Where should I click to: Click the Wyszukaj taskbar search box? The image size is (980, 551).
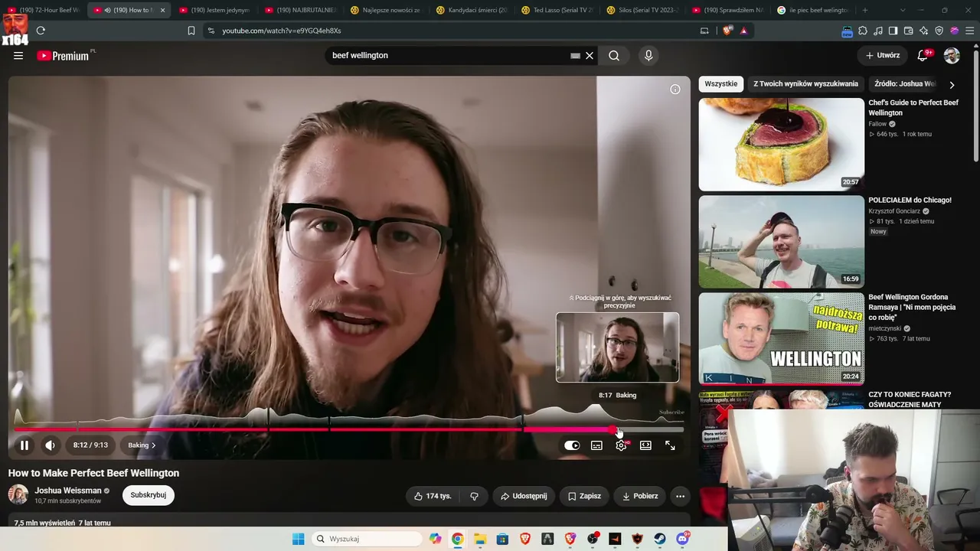[367, 539]
